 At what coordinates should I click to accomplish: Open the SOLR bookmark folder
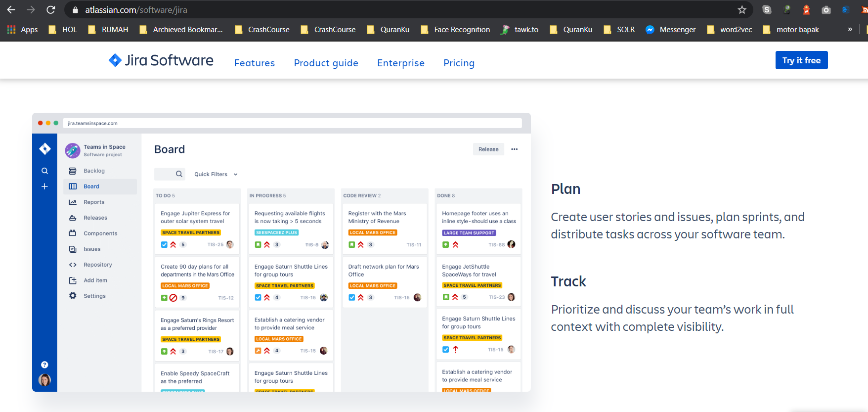pos(619,30)
